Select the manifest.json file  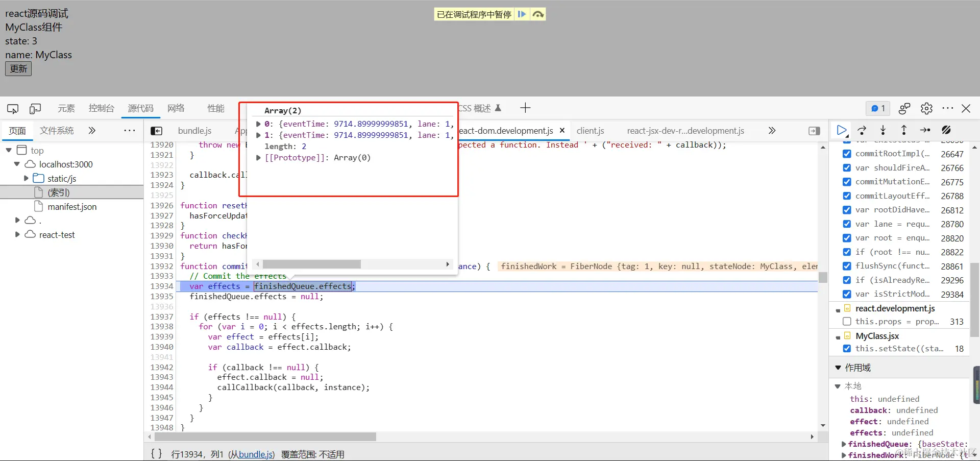[72, 207]
